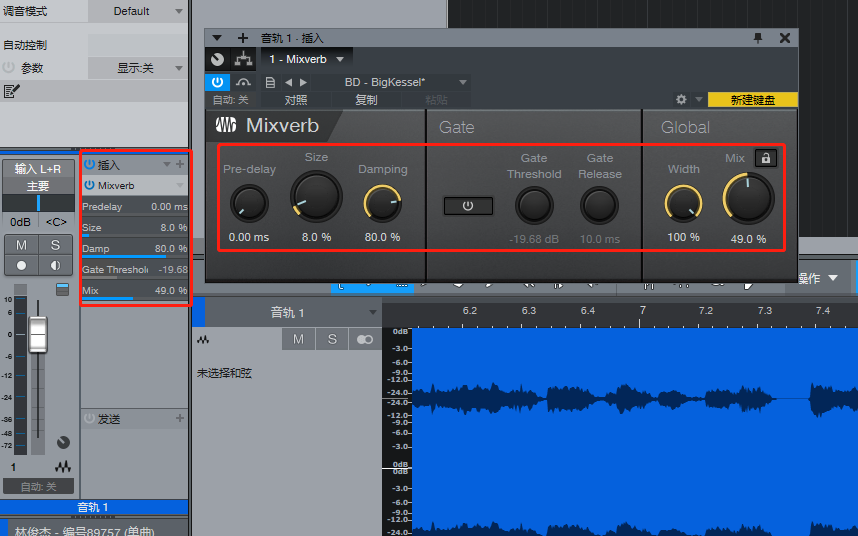The height and width of the screenshot is (536, 858).
Task: Open the preset document icon
Action: coord(270,83)
